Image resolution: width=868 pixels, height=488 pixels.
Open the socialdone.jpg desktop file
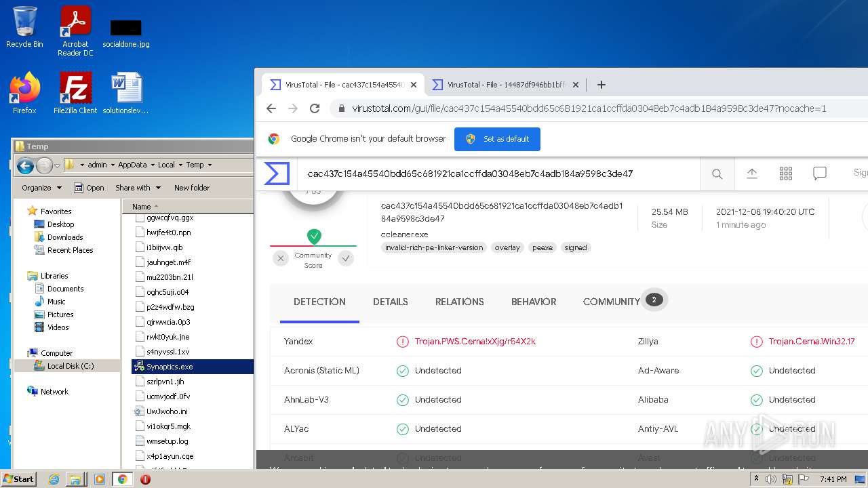pyautogui.click(x=126, y=33)
